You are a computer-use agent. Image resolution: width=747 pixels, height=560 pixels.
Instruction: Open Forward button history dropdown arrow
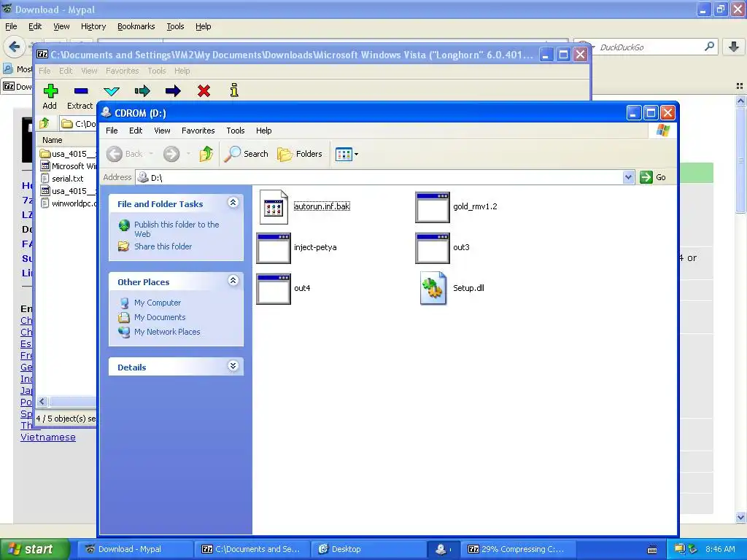[x=189, y=154]
